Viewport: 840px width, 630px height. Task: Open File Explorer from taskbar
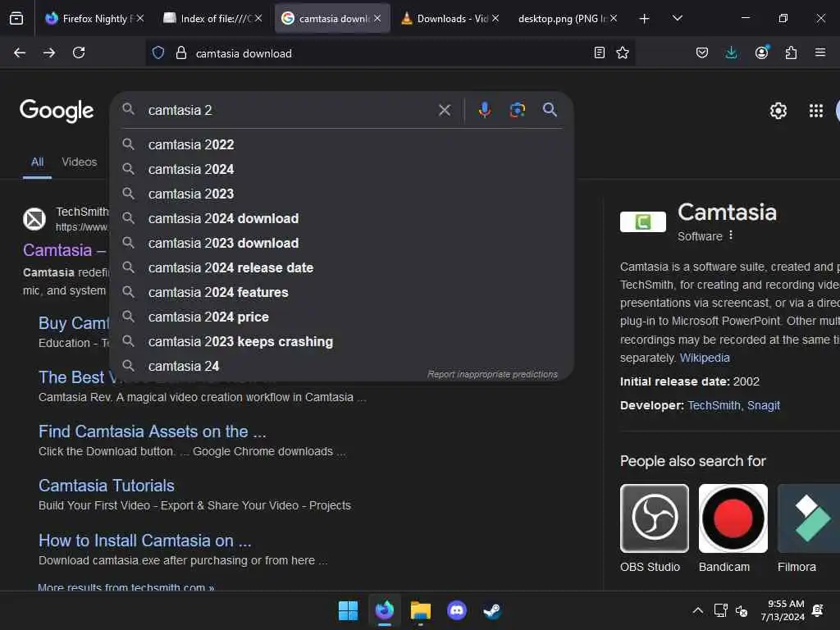click(x=421, y=610)
